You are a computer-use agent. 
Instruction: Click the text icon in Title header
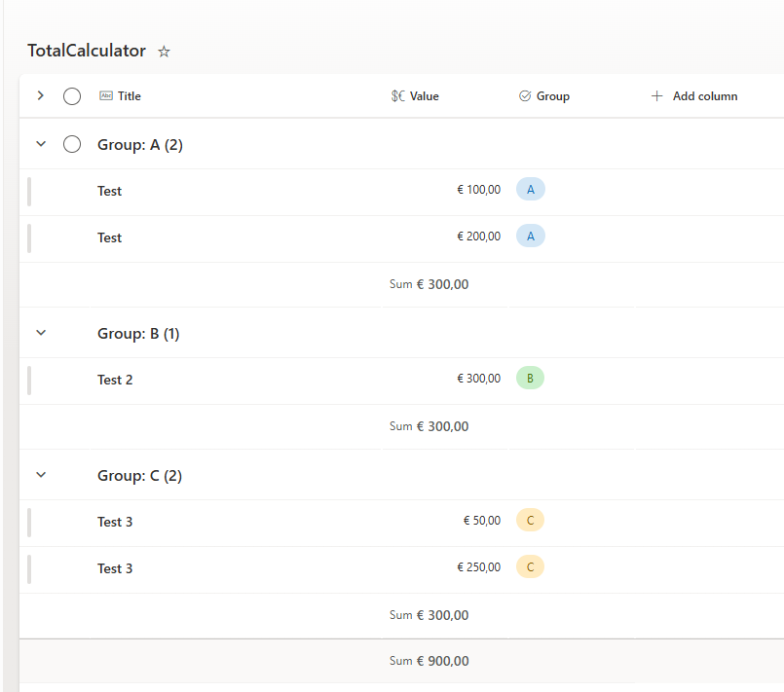click(x=105, y=96)
